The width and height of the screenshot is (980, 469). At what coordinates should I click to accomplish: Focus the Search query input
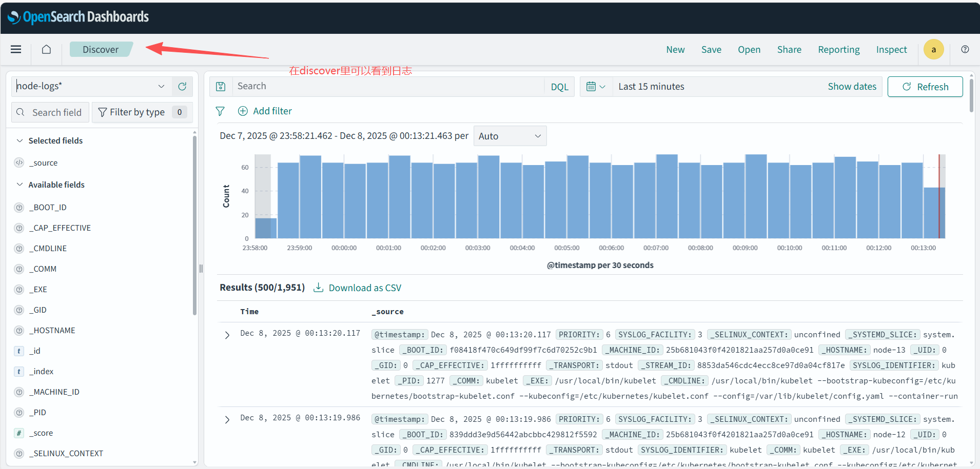pos(387,86)
